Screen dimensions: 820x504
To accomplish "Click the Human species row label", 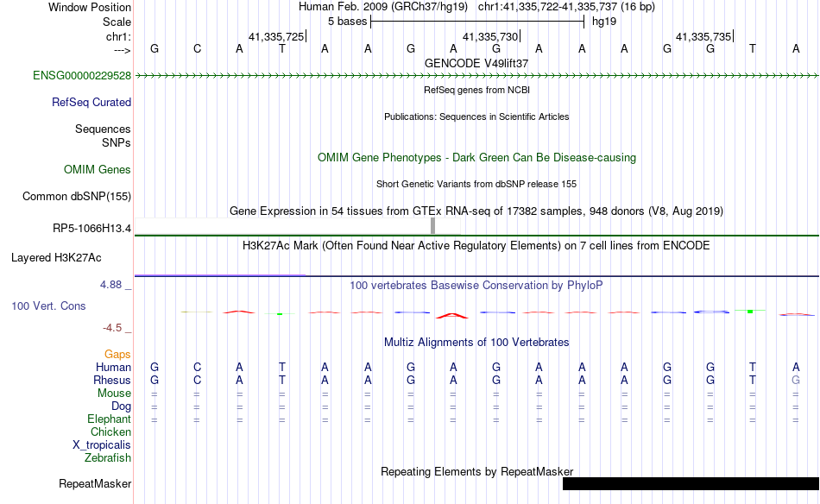I will (x=113, y=367).
